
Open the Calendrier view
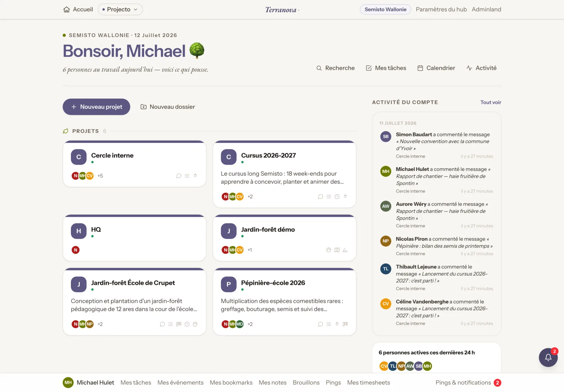click(x=436, y=68)
